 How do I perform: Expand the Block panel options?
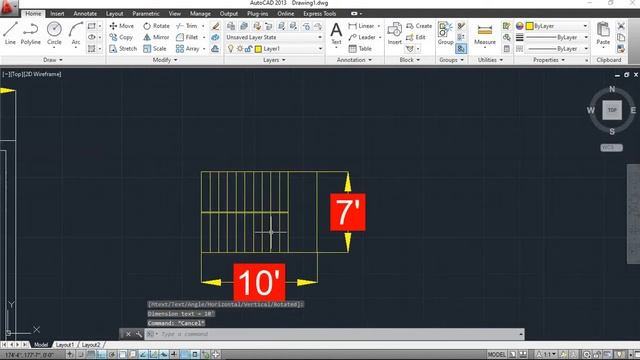point(409,60)
